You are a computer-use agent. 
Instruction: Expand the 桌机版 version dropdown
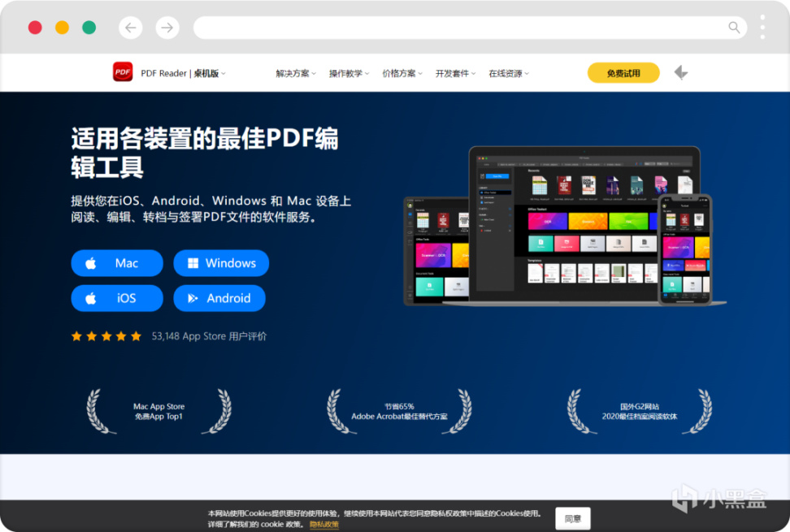coord(210,73)
